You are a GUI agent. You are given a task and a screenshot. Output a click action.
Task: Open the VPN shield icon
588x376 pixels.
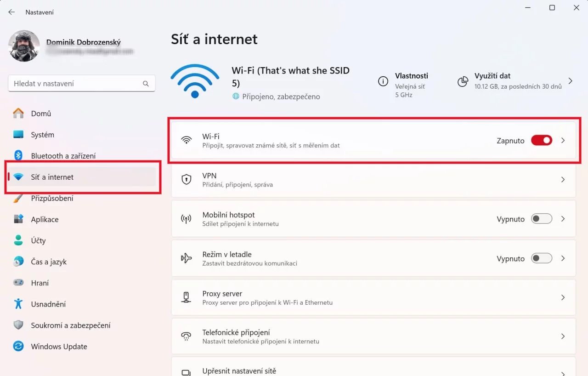point(186,180)
